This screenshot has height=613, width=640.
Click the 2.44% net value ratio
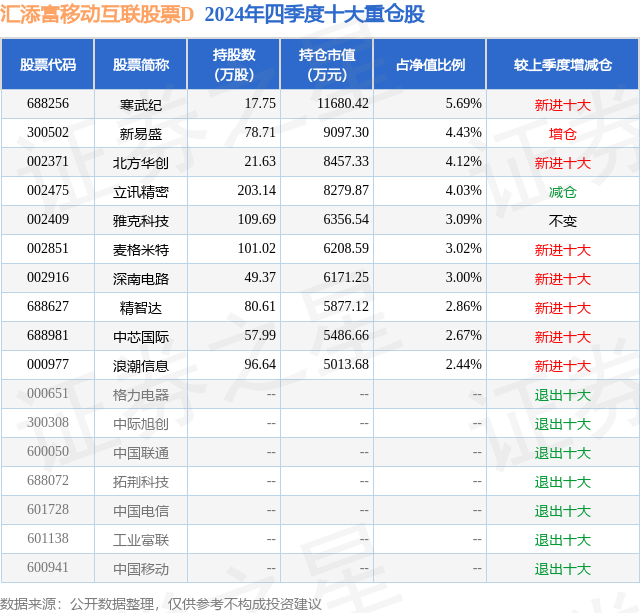pos(463,364)
